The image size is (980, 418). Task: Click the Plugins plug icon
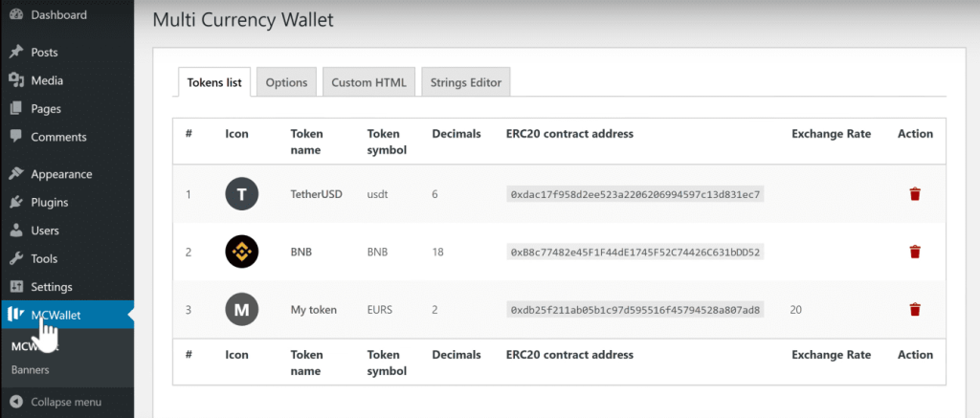click(17, 203)
